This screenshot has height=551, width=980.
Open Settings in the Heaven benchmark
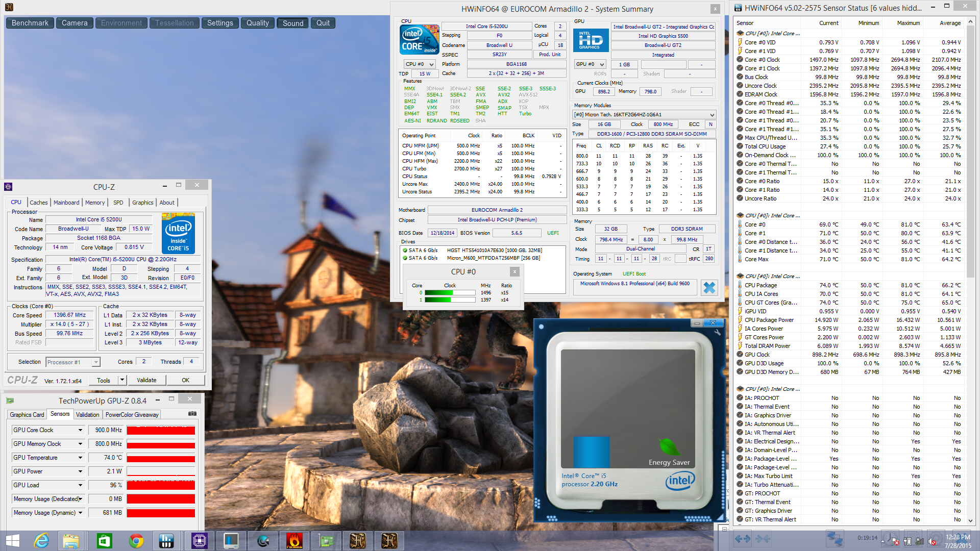click(x=220, y=23)
